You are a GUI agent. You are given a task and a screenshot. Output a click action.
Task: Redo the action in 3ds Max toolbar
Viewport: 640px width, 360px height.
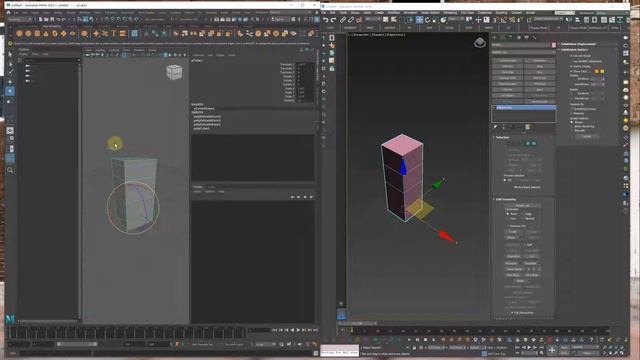click(333, 20)
